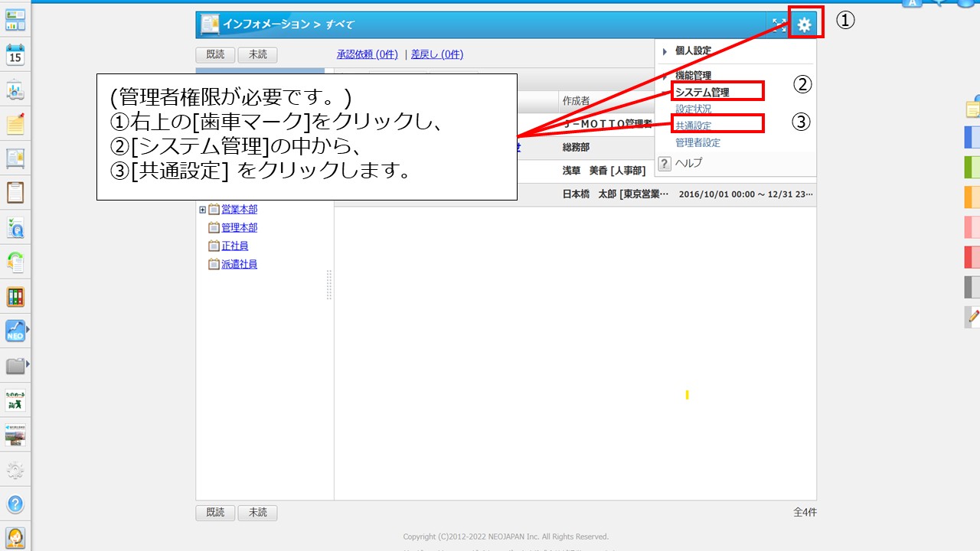Click the blue question mark sidebar icon
This screenshot has width=980, height=551.
(15, 504)
